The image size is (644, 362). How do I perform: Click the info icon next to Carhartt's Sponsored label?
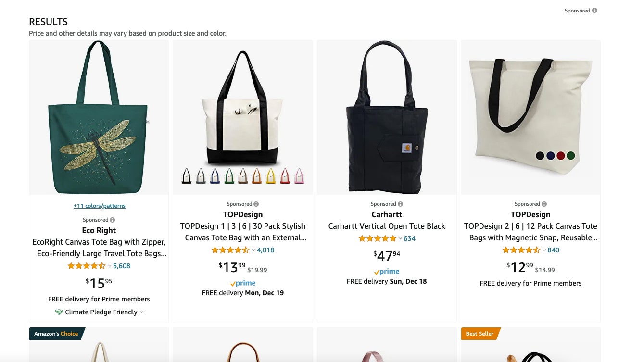click(400, 203)
